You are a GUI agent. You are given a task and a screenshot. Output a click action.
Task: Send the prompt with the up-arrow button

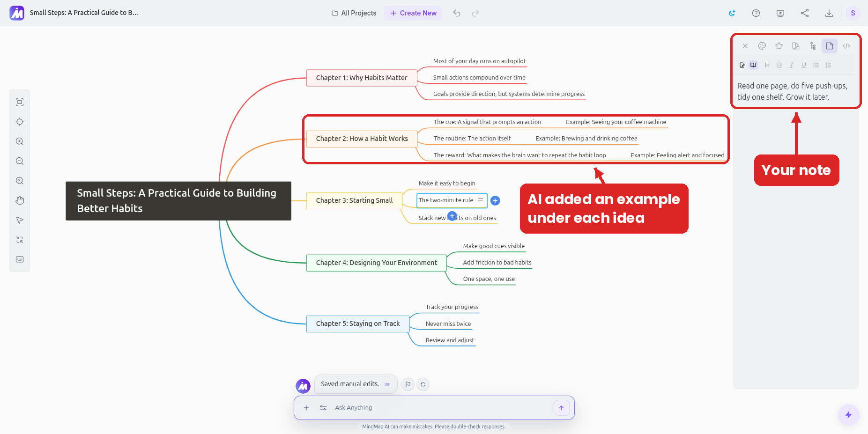coord(561,408)
